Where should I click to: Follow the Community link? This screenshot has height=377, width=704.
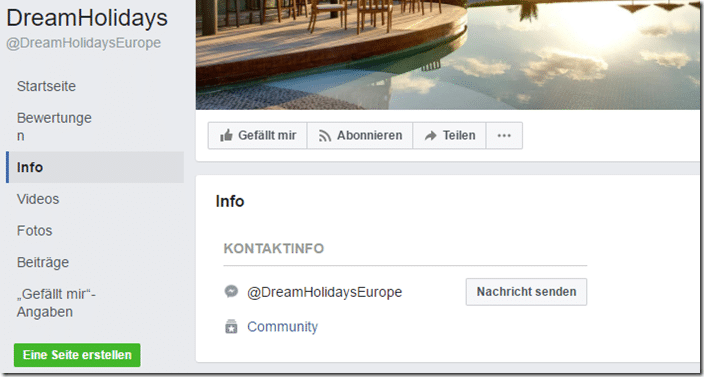pos(282,326)
